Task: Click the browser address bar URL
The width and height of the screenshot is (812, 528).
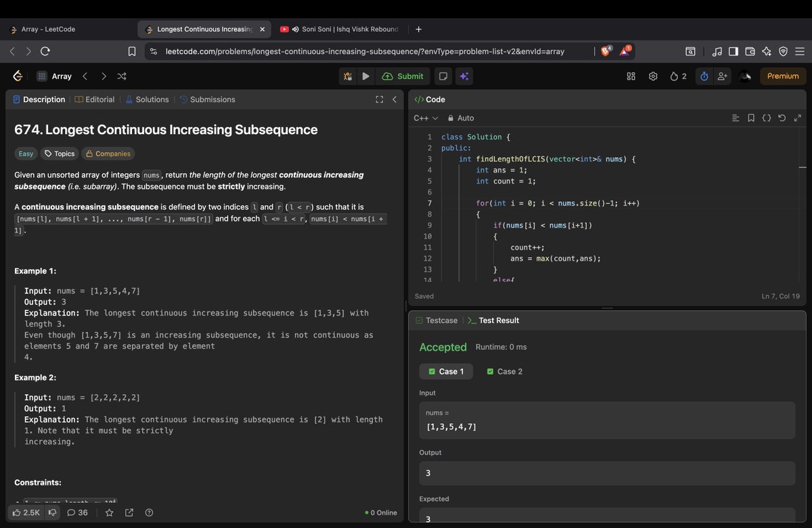Action: pyautogui.click(x=365, y=51)
